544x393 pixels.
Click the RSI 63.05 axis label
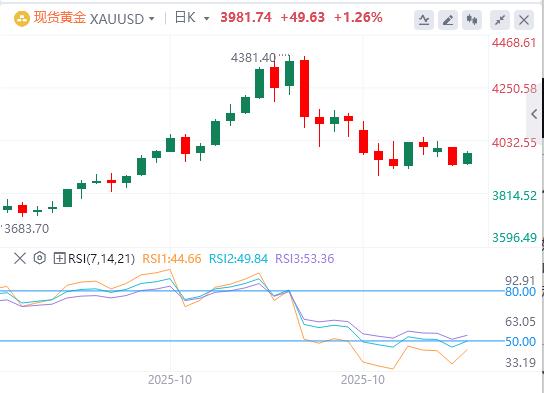coord(520,322)
